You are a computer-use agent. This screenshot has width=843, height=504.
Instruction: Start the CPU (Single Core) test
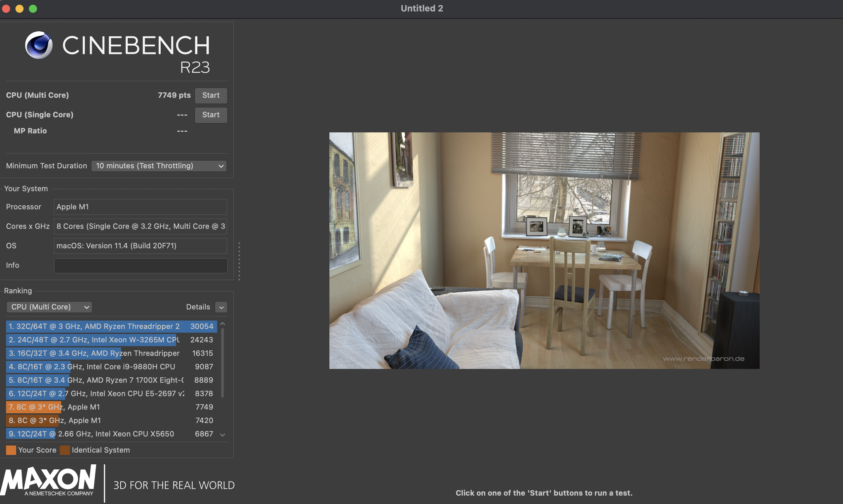(210, 115)
